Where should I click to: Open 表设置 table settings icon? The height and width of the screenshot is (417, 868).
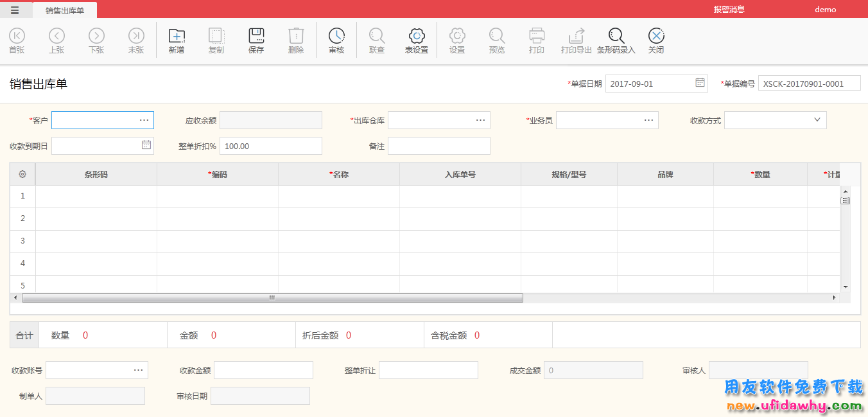(x=417, y=36)
